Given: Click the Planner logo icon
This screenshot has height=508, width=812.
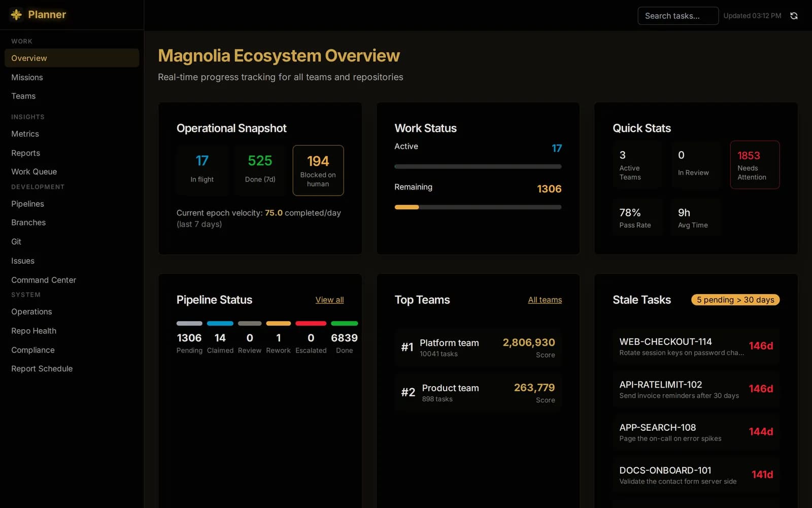Looking at the screenshot, I should pos(16,15).
